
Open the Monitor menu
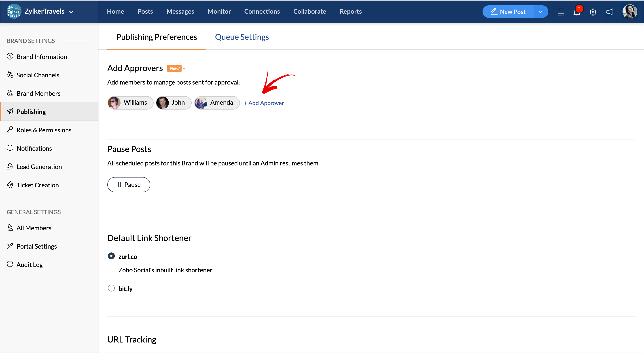pos(219,11)
